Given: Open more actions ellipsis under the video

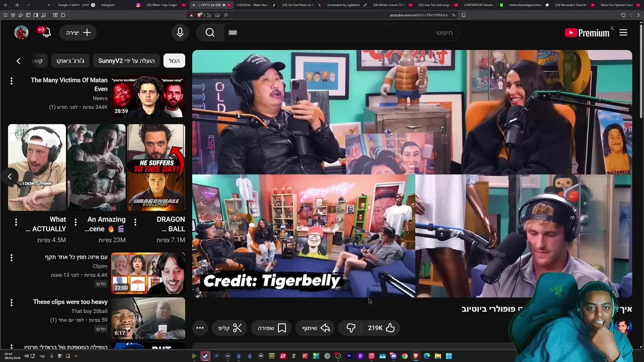Looking at the screenshot, I should click(x=200, y=328).
